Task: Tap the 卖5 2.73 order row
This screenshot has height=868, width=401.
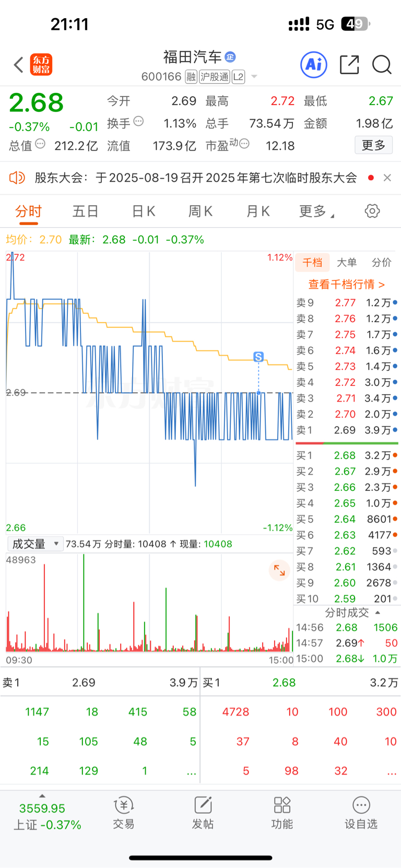Action: [347, 367]
